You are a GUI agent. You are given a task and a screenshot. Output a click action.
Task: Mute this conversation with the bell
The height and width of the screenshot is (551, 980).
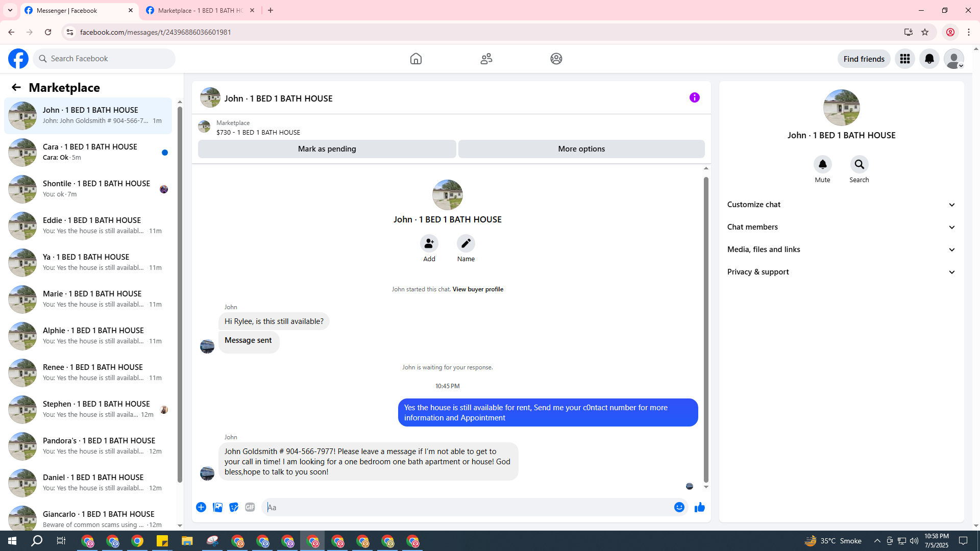click(x=822, y=164)
